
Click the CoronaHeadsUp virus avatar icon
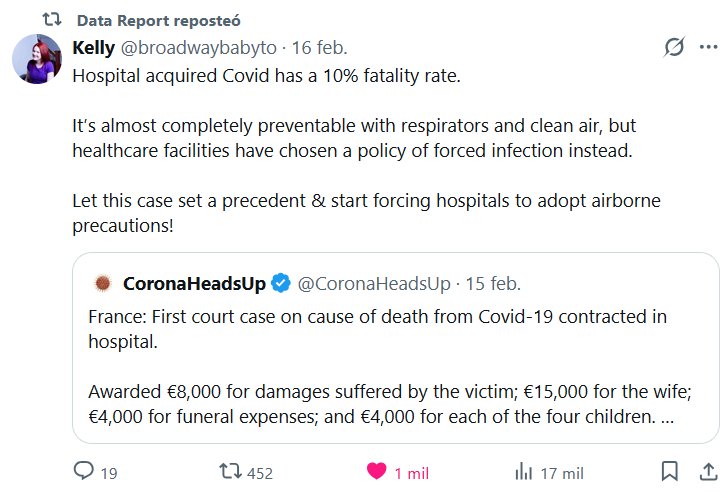coord(100,284)
